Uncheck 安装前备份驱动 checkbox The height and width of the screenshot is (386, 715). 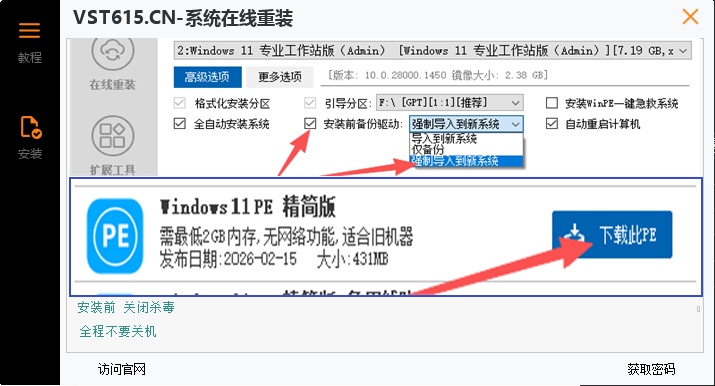(x=310, y=124)
